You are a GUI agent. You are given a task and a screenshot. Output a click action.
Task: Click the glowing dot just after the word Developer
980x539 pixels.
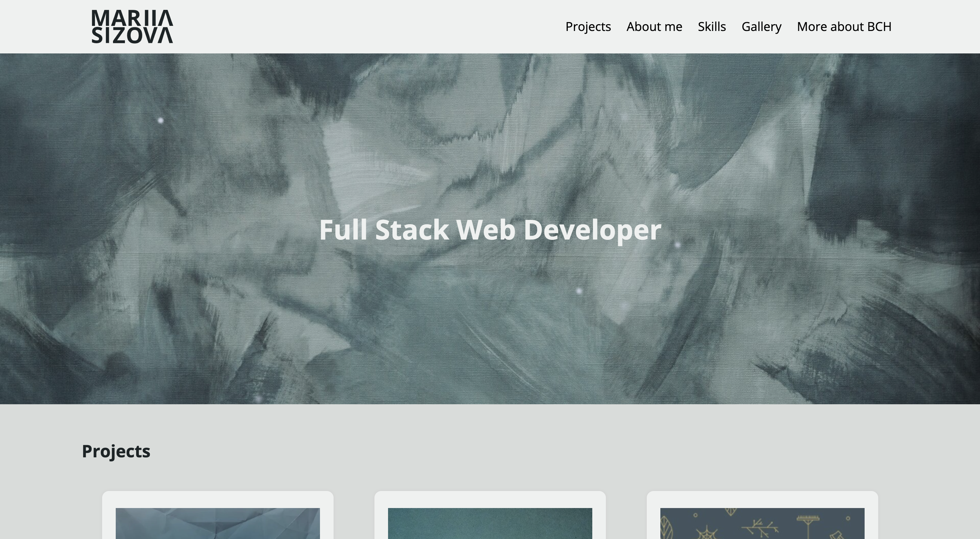pos(677,245)
